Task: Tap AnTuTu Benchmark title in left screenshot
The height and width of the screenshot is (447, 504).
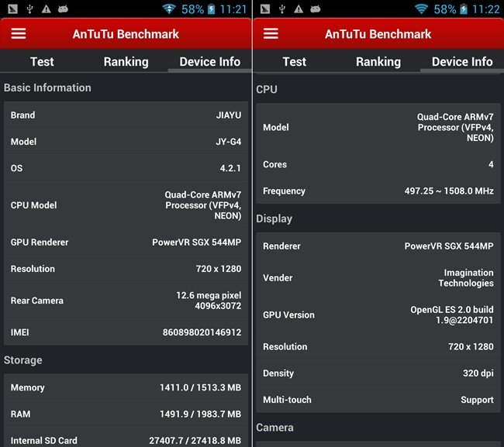Action: click(126, 34)
